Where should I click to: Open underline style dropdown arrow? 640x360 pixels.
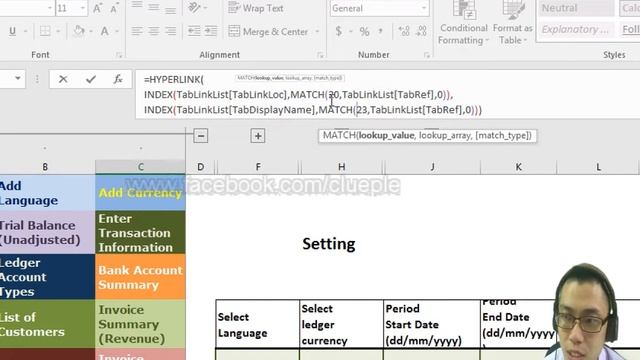pos(25,31)
